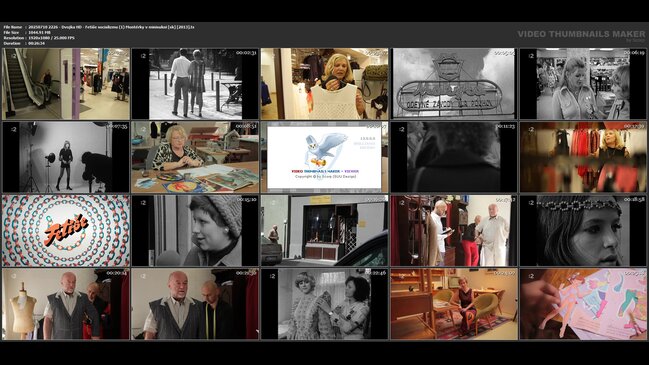Select close-up of woman with beaded headband

[x=583, y=231]
